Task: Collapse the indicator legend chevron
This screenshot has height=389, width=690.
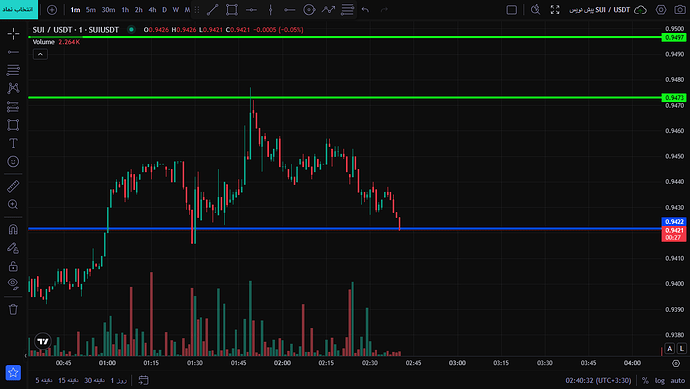Action: click(40, 54)
